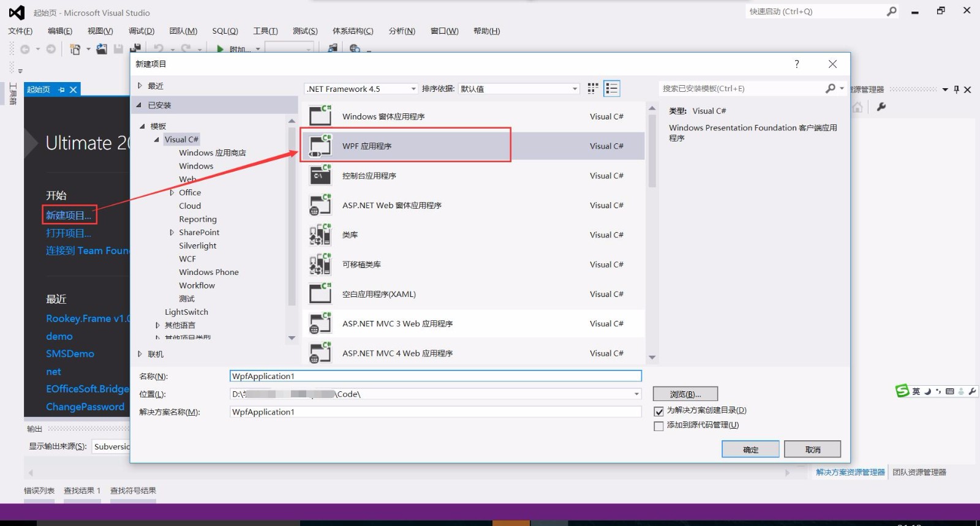The image size is (980, 526).
Task: Click the open file toolbar icon
Action: pyautogui.click(x=102, y=49)
